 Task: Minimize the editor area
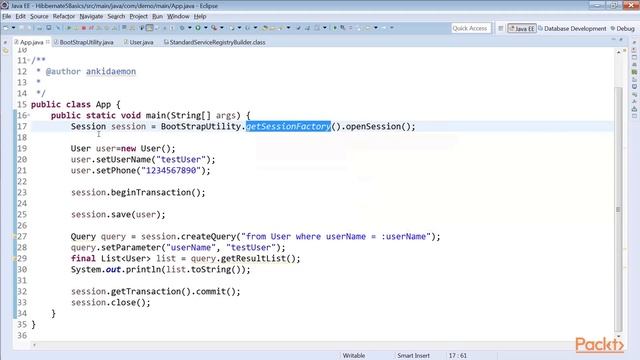point(613,40)
